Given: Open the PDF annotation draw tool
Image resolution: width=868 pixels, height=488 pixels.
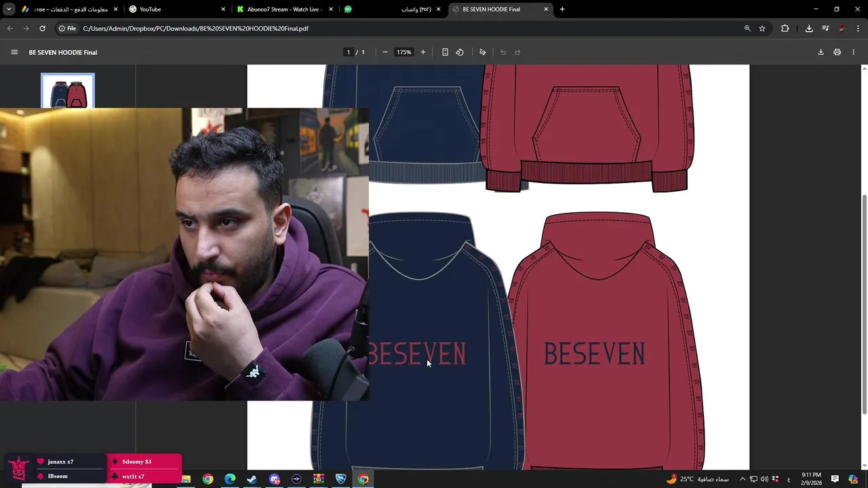Looking at the screenshot, I should 483,52.
